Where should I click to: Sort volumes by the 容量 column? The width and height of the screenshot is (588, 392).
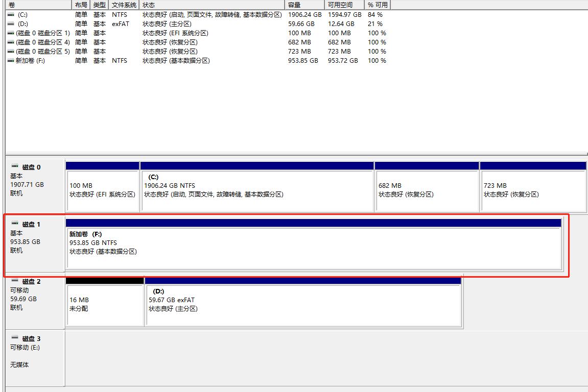(304, 5)
